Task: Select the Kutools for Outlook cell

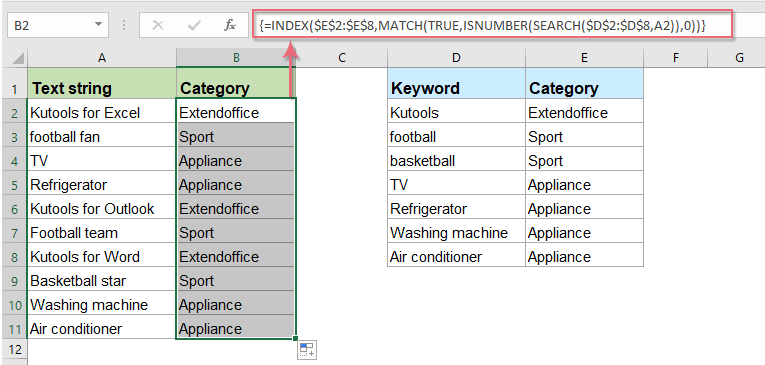Action: (x=101, y=208)
